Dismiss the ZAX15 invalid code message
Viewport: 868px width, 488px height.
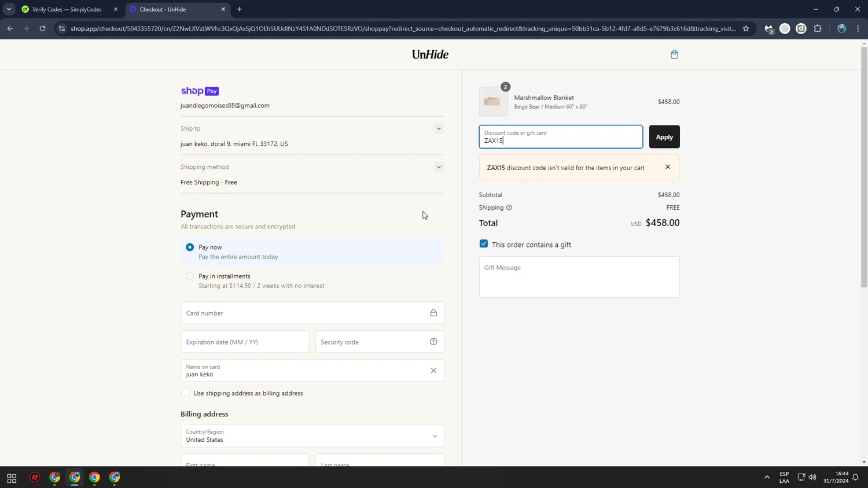point(667,167)
